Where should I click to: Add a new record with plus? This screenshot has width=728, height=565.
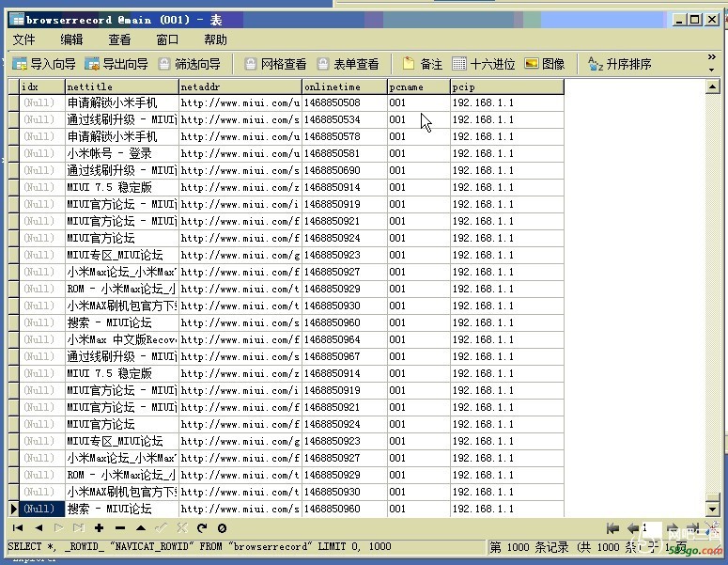pos(99,527)
